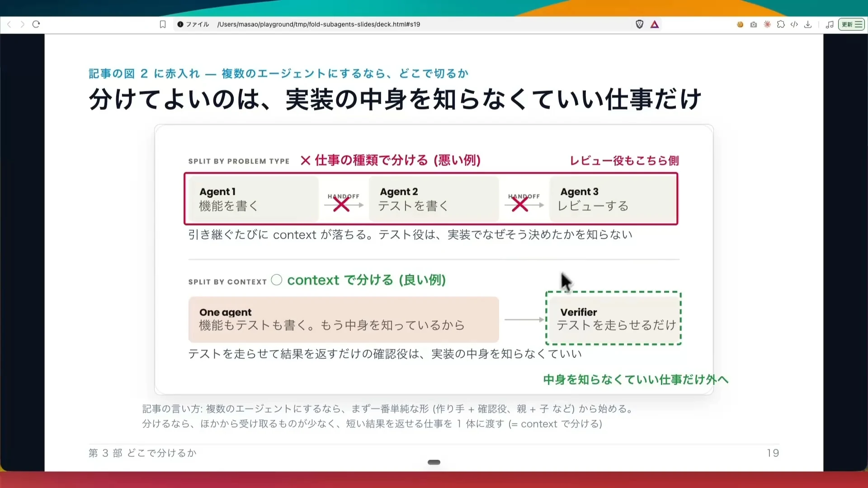Screen dimensions: 868x488
Task: Click the footnote line 記事の言い方
Action: pyautogui.click(x=389, y=409)
